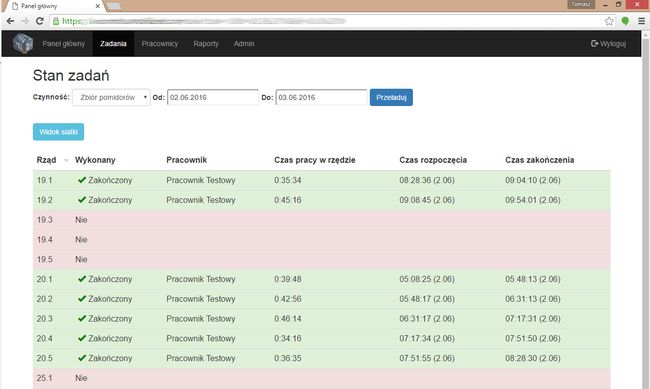This screenshot has height=389, width=650.
Task: Open Panel główny navigation item
Action: pos(63,44)
